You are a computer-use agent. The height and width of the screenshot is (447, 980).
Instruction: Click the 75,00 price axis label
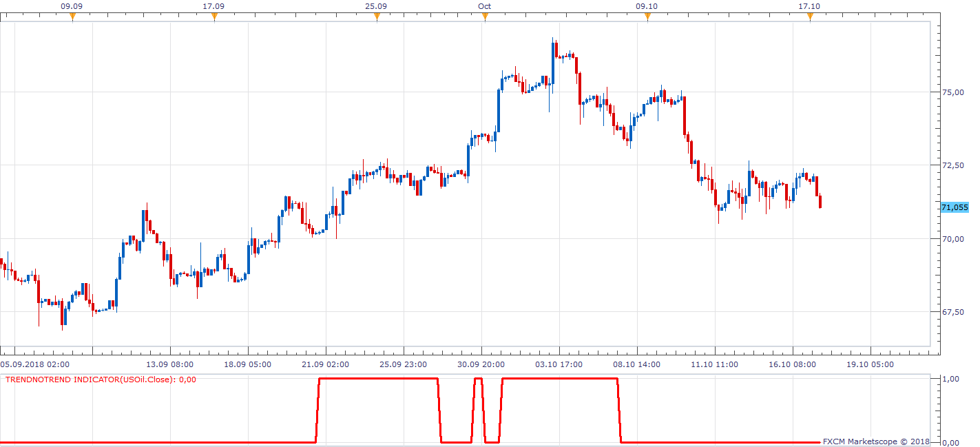click(955, 92)
